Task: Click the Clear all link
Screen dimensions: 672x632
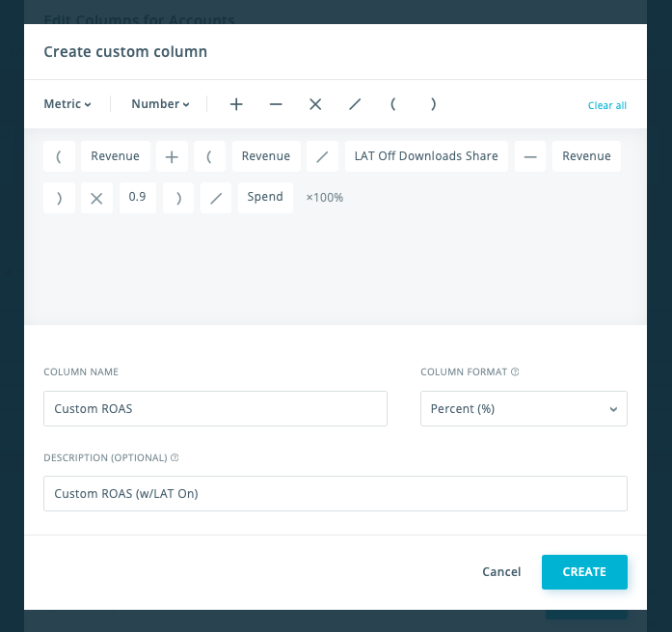Action: (607, 105)
